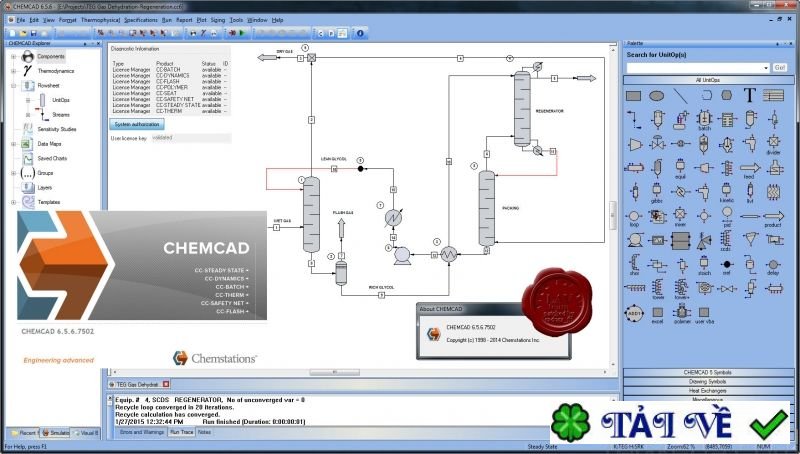
Task: Open the CHEMCAD 5 Symbols palette group
Action: (x=707, y=372)
